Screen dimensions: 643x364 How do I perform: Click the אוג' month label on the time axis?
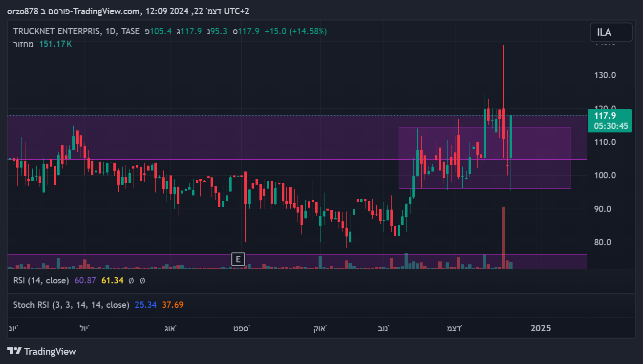coord(170,328)
